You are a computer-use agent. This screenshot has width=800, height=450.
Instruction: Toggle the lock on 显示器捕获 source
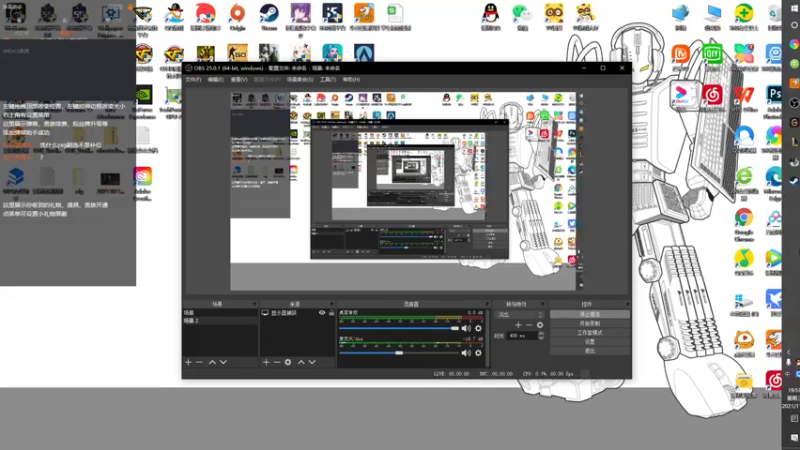pos(331,313)
